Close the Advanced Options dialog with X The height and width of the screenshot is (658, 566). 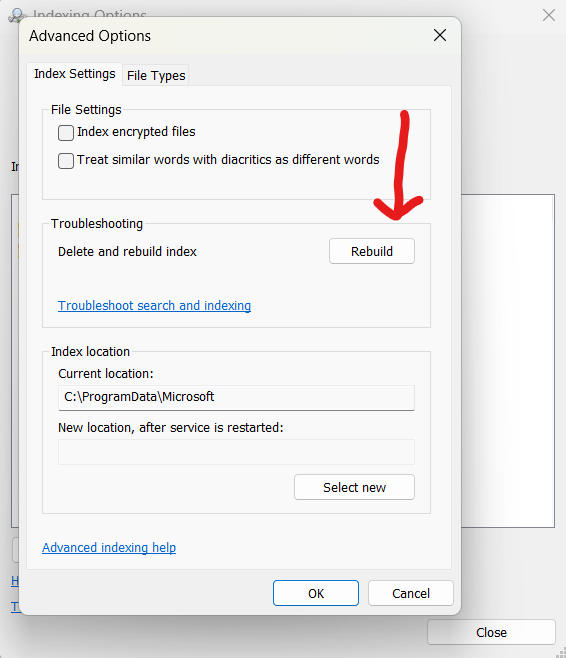click(440, 35)
